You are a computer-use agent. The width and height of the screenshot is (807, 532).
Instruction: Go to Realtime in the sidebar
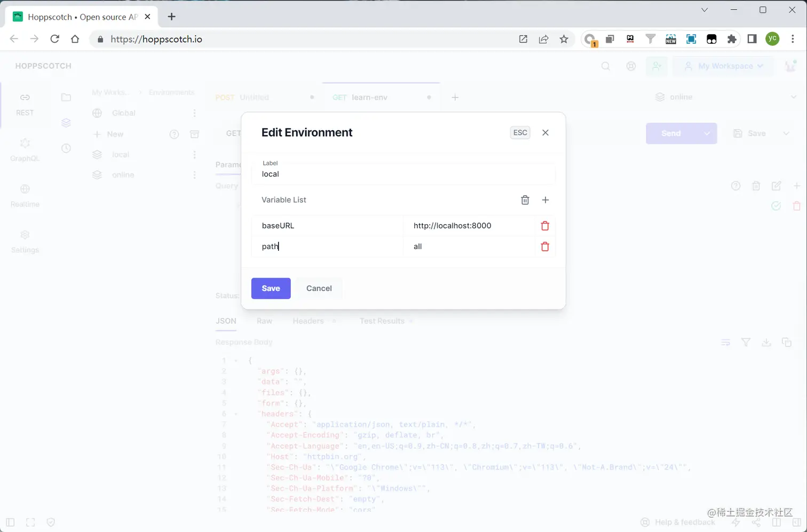(x=25, y=196)
